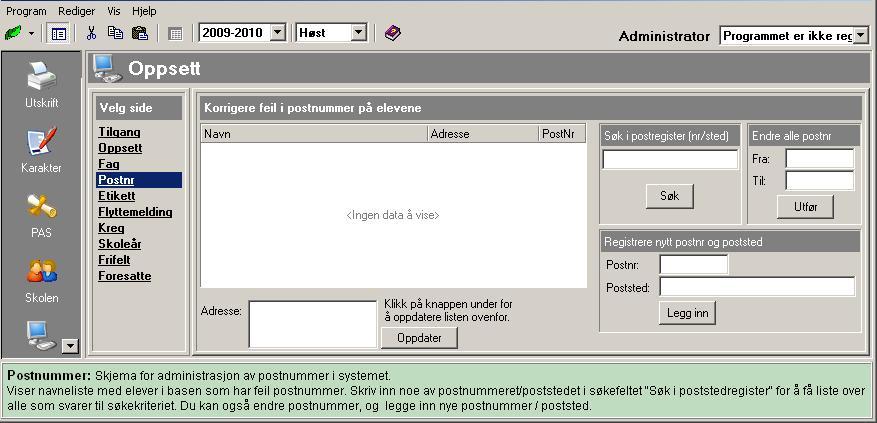877x423 pixels.
Task: Click the Utfør button
Action: tap(805, 206)
